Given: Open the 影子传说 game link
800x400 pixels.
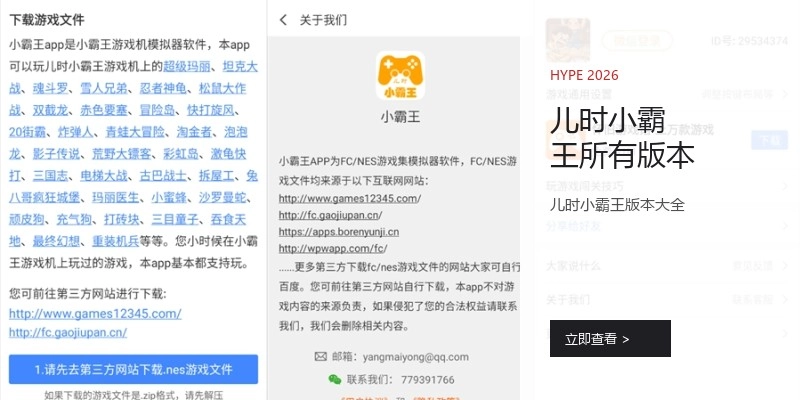Looking at the screenshot, I should click(x=56, y=154).
